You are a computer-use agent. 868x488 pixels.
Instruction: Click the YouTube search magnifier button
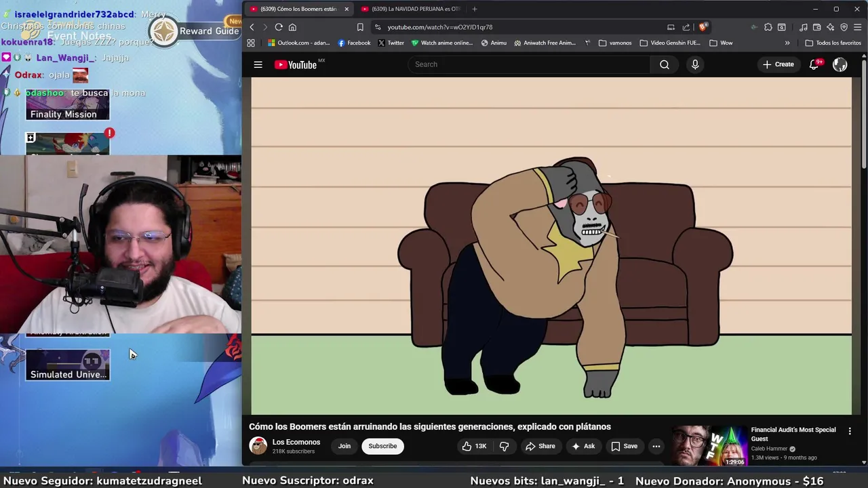point(665,64)
